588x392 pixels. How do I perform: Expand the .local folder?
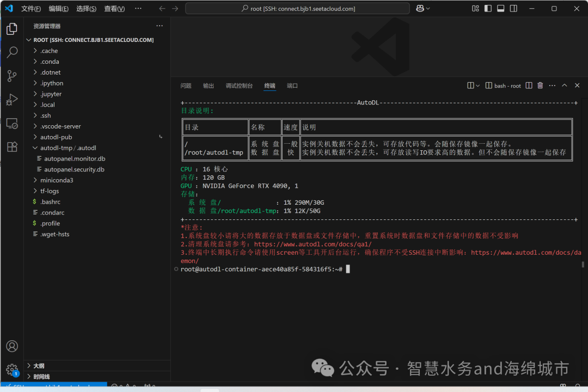tap(97, 105)
